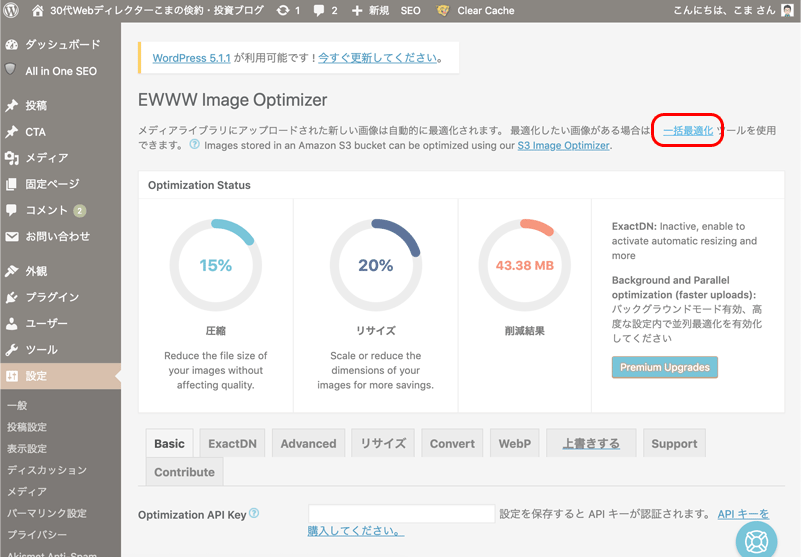
Task: Open 表示設定 submenu item
Action: coord(27,448)
